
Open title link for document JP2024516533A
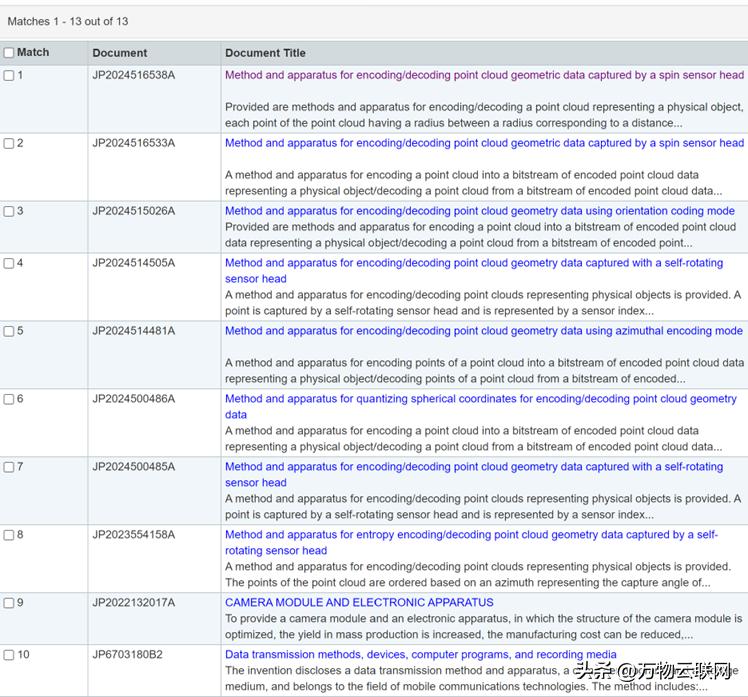(x=484, y=143)
